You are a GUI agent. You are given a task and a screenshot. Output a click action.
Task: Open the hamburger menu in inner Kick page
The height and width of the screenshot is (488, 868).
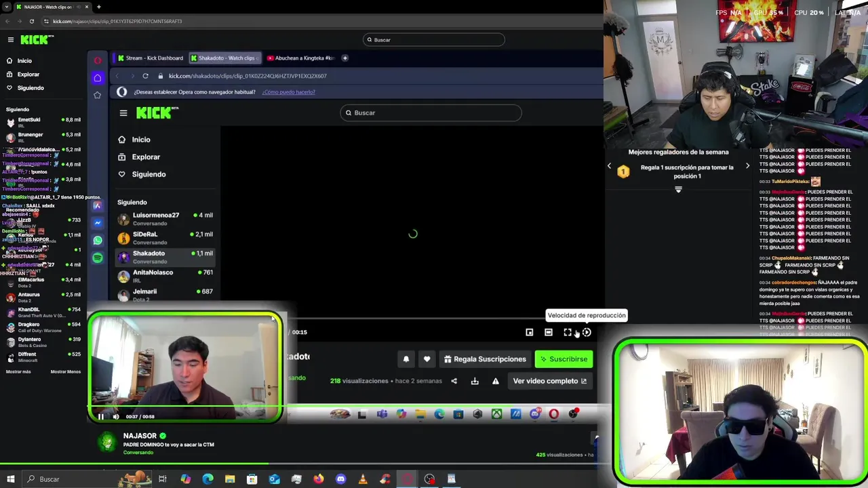point(123,113)
